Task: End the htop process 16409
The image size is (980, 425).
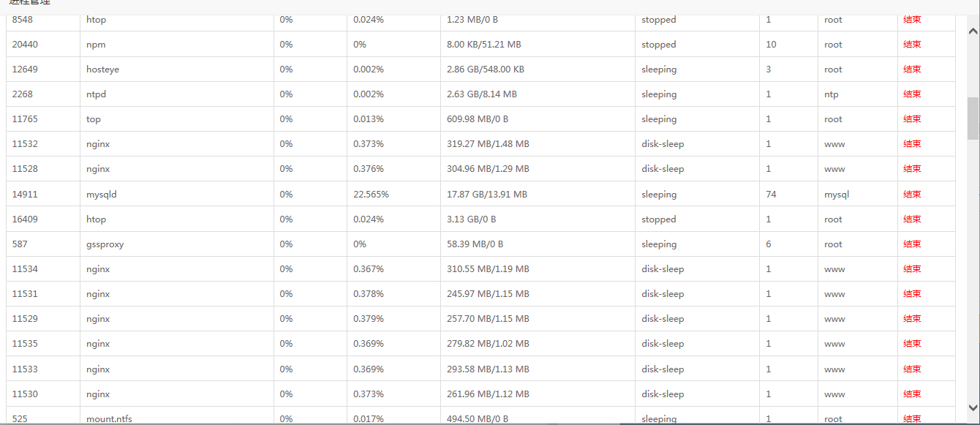Action: [912, 219]
